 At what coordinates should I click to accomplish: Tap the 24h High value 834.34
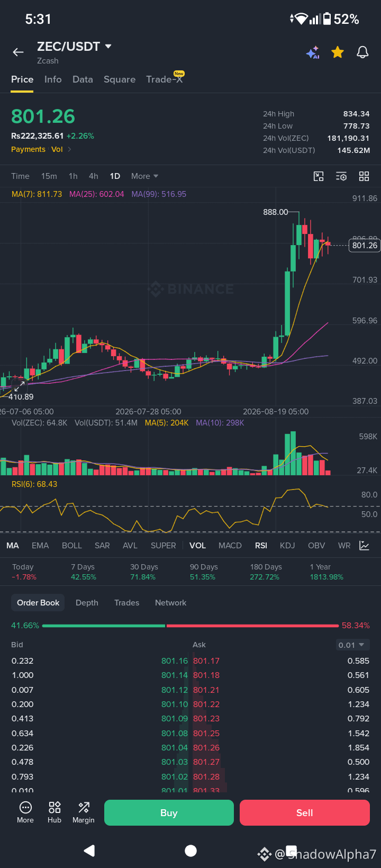click(x=356, y=114)
